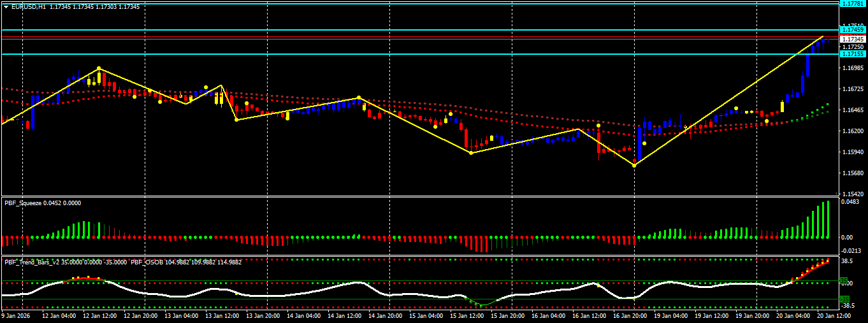The image size is (868, 323).
Task: Select the cyan 1.17155 price label
Action: [852, 54]
